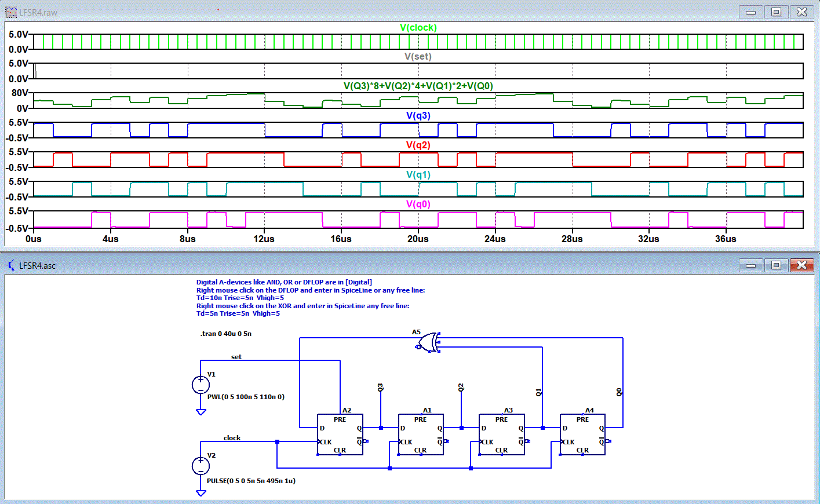820x504 pixels.
Task: Click the .tran 0 40u 0 5n directive
Action: (226, 334)
